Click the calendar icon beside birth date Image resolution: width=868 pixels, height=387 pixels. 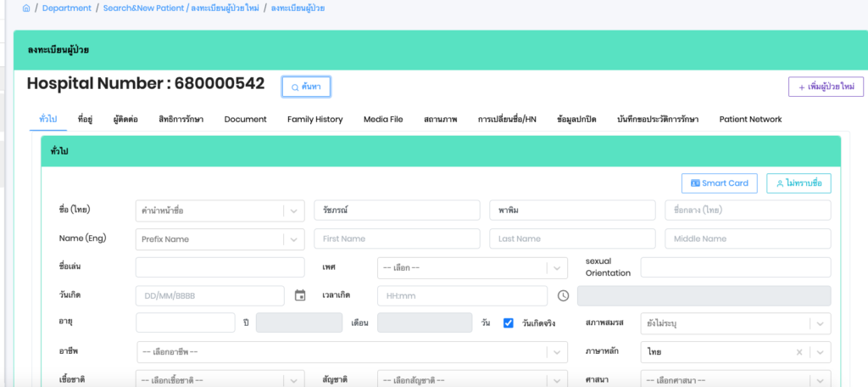(x=299, y=295)
